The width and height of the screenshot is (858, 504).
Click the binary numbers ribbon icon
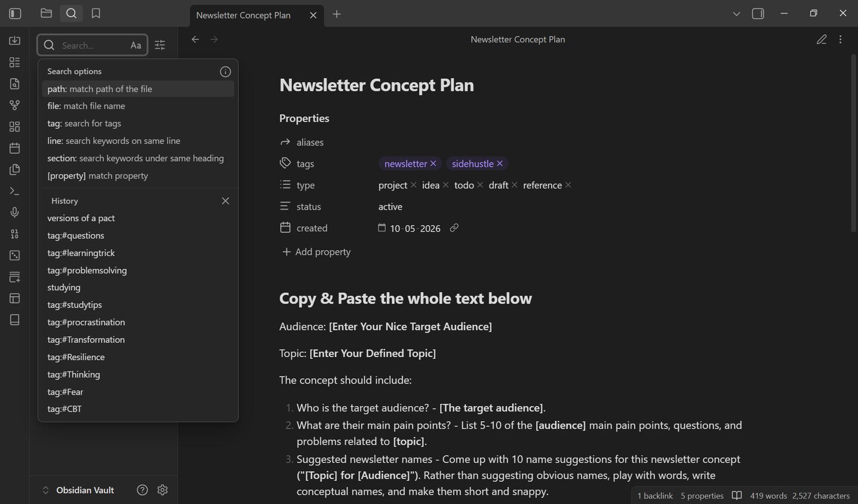[15, 234]
